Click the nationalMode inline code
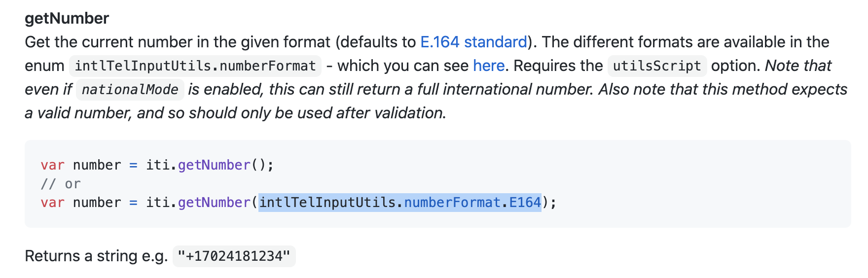868x278 pixels. [x=130, y=90]
